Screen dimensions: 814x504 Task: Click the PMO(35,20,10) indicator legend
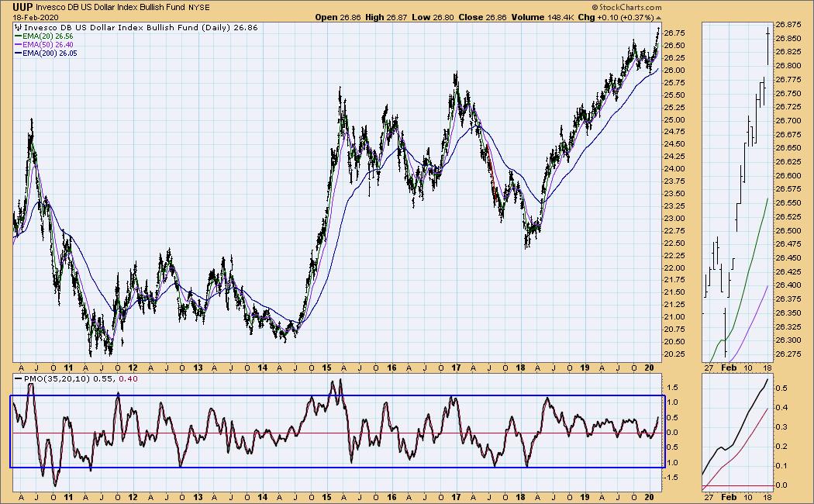coord(76,379)
